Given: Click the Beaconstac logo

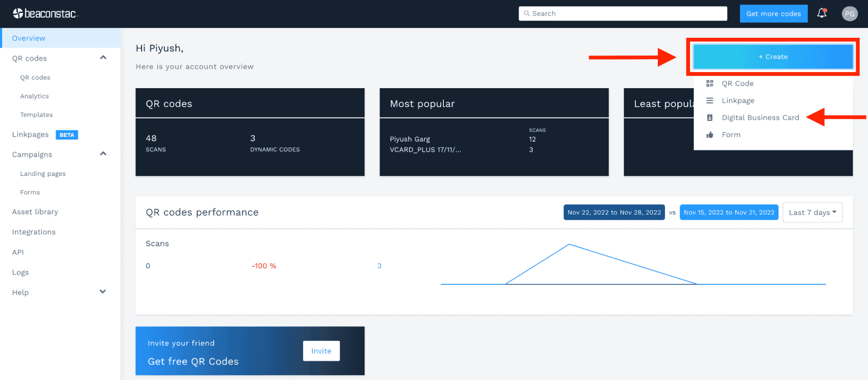Looking at the screenshot, I should coord(45,13).
